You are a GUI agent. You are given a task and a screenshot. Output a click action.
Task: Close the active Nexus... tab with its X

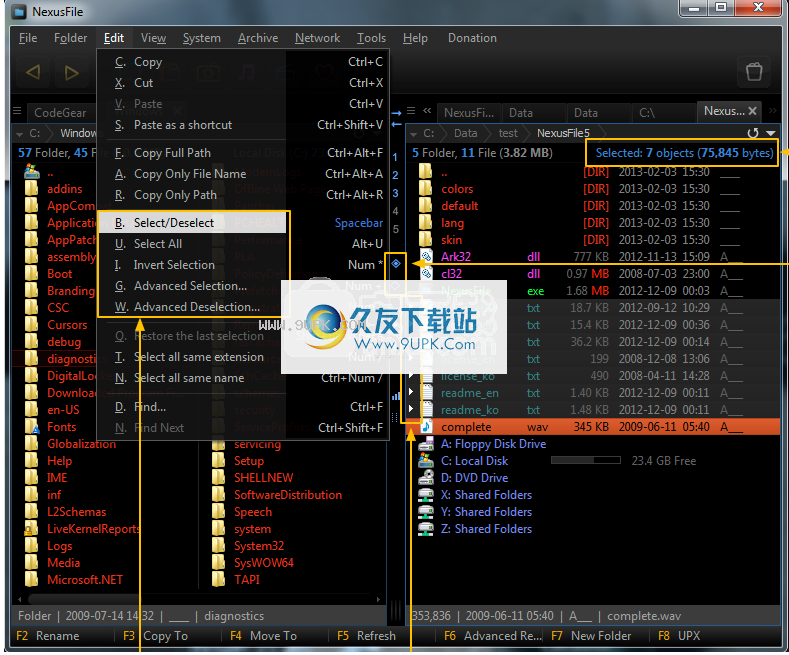click(752, 111)
